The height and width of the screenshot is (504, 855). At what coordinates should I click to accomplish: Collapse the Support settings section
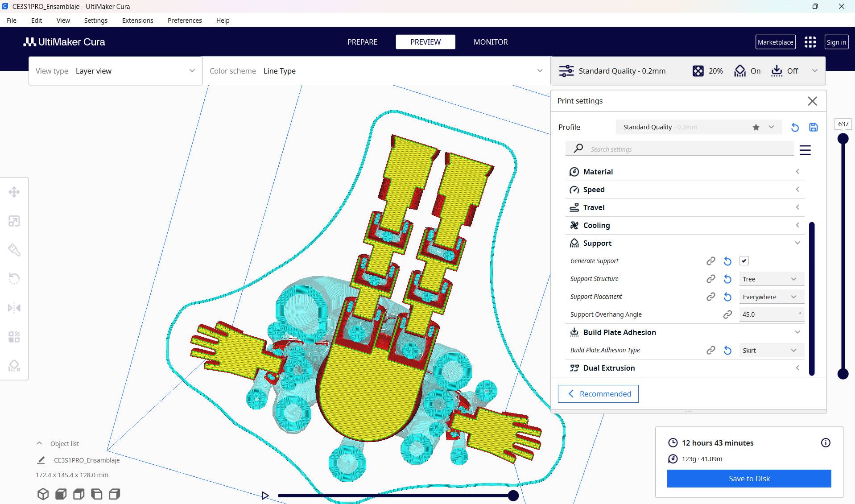pyautogui.click(x=685, y=243)
